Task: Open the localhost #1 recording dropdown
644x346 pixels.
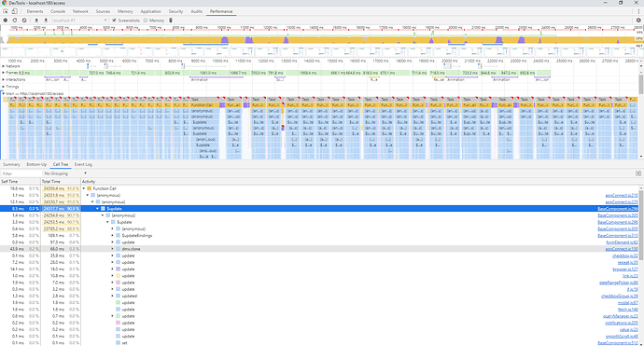Action: tap(79, 21)
